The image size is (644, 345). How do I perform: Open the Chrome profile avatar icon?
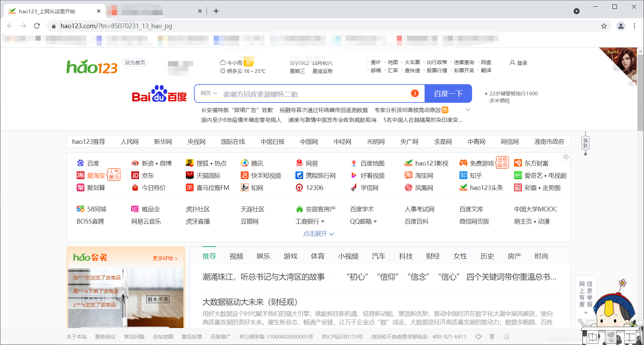click(x=621, y=26)
